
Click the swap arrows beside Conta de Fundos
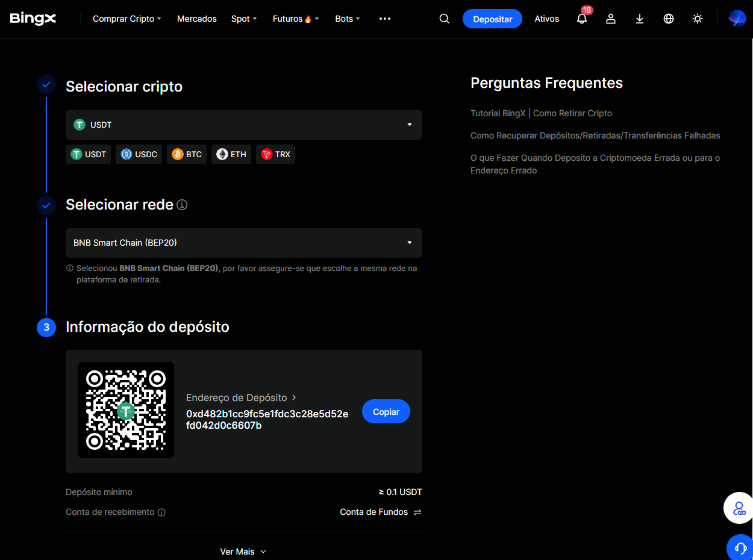pos(417,512)
